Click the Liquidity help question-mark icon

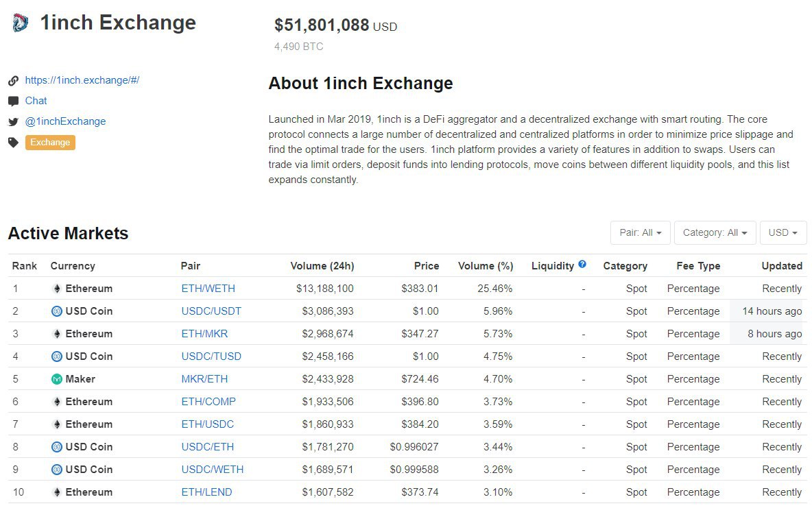click(582, 264)
